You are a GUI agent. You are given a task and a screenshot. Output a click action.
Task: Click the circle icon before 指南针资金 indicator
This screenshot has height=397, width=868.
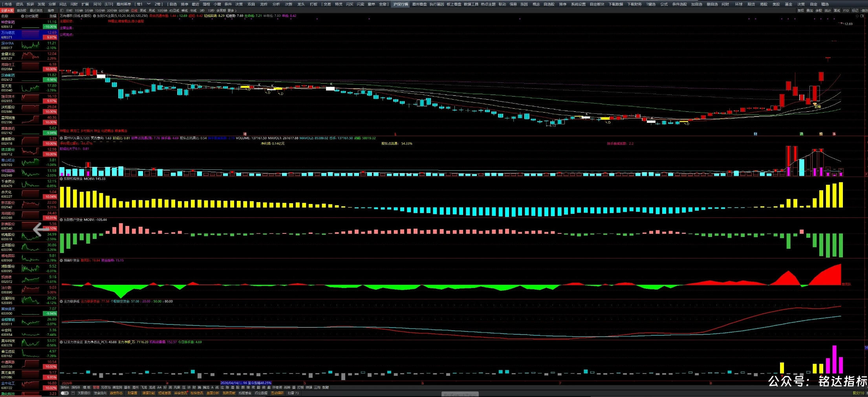coord(61,260)
